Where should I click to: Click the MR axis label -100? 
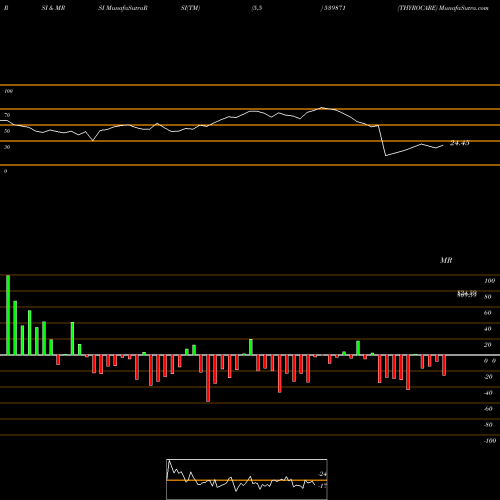pyautogui.click(x=489, y=441)
